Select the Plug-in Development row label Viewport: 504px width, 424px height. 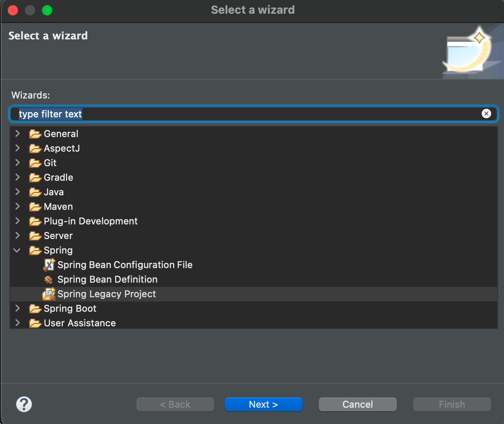pyautogui.click(x=91, y=221)
